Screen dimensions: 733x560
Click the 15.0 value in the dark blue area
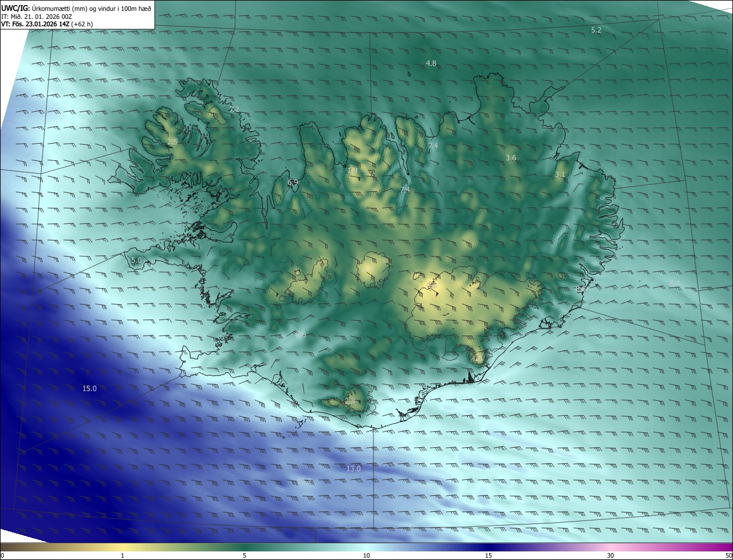[x=89, y=388]
